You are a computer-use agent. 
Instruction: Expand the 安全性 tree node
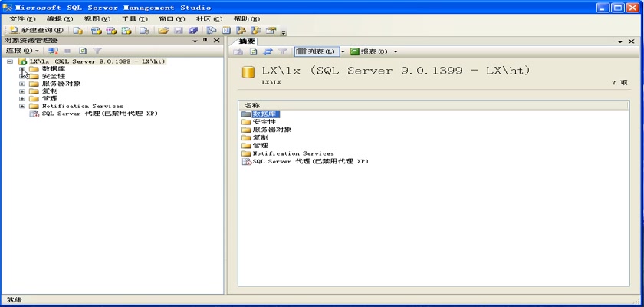click(22, 77)
